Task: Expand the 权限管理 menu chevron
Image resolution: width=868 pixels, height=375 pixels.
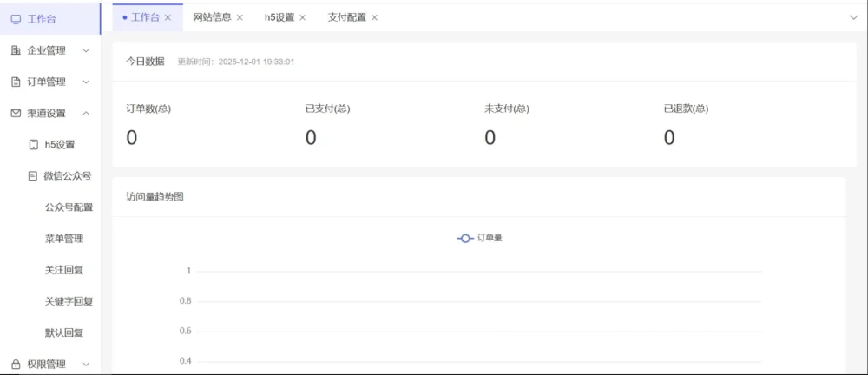Action: (x=86, y=364)
